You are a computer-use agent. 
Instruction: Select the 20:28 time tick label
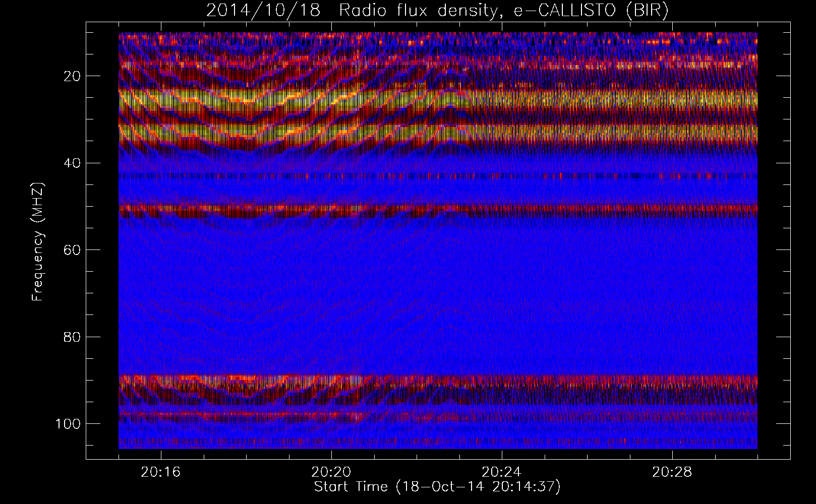(x=672, y=472)
